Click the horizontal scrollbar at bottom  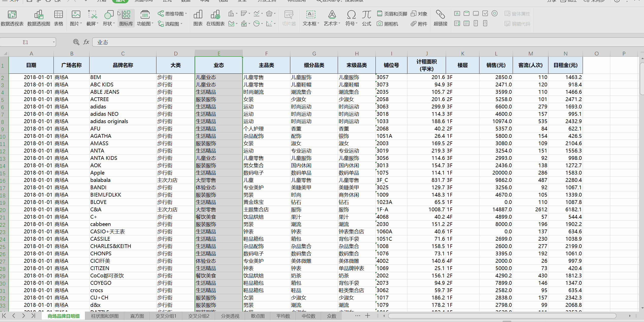tap(502, 316)
